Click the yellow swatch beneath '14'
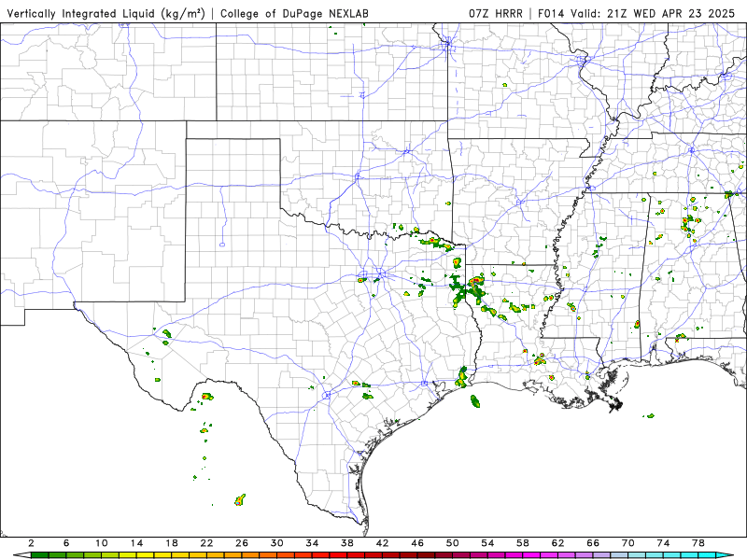Image resolution: width=747 pixels, height=560 pixels. [146, 555]
